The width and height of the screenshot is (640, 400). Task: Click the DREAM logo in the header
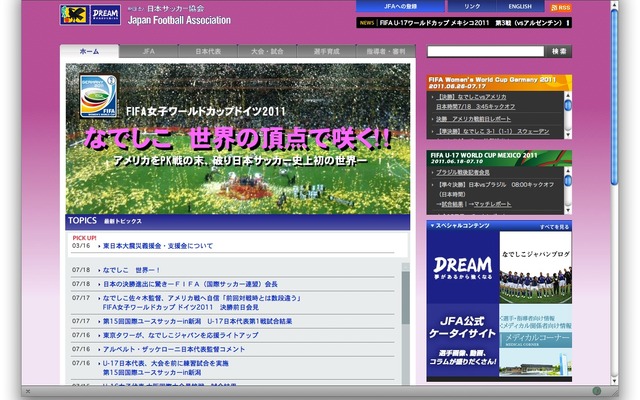[x=105, y=15]
